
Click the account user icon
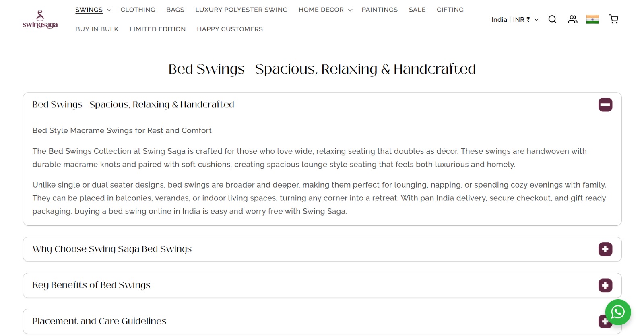(x=573, y=19)
